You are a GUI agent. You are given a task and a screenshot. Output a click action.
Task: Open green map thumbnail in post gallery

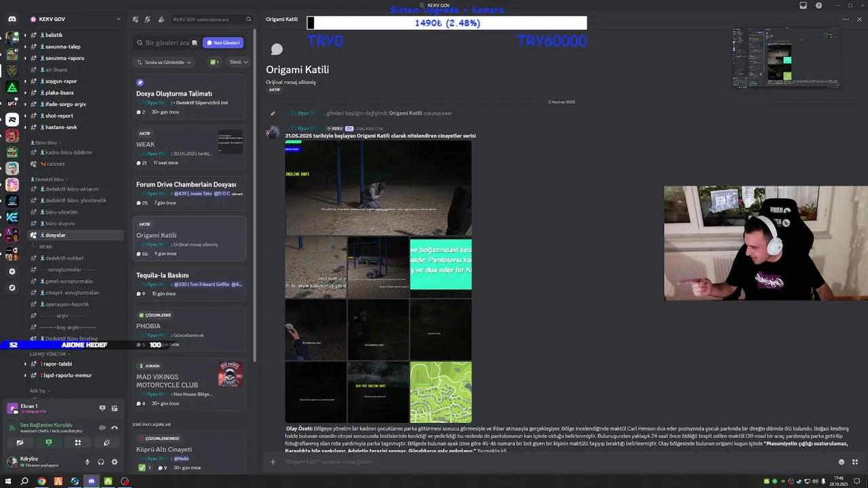click(x=441, y=392)
